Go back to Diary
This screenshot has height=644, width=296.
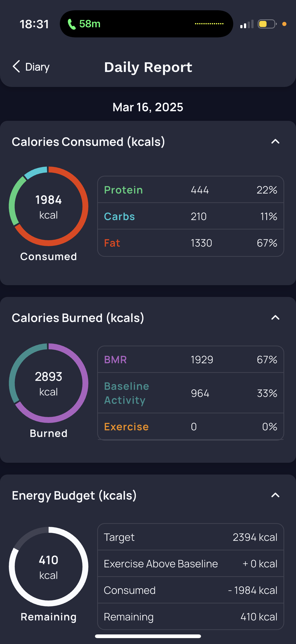31,67
